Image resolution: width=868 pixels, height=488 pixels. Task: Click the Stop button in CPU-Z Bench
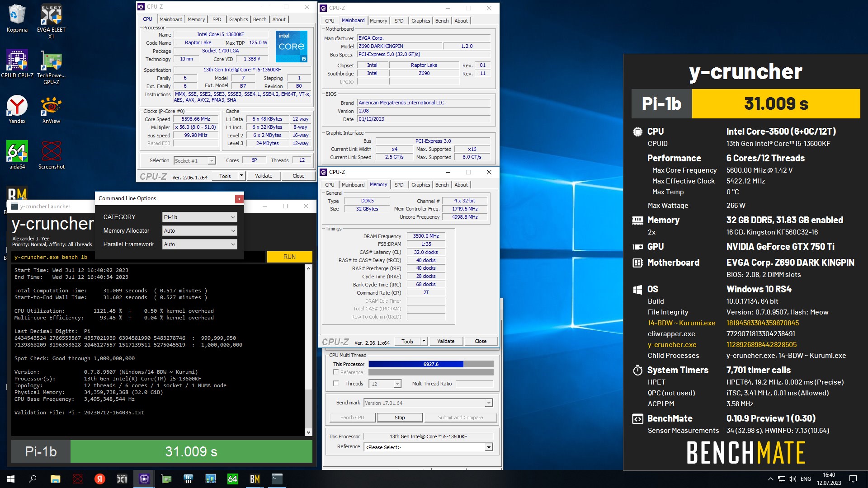[400, 418]
